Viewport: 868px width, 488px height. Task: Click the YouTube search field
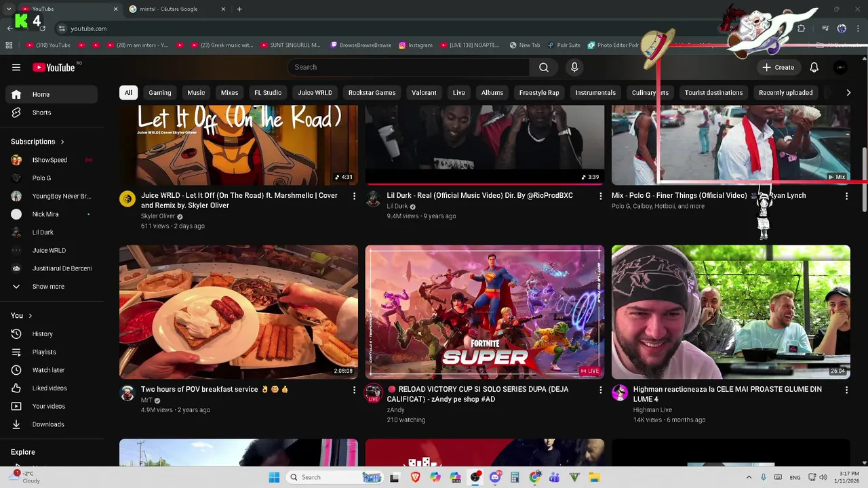408,67
